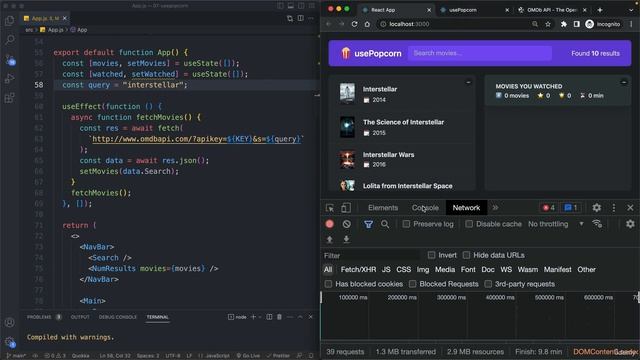Viewport: 640px width, 360px height.
Task: Toggle the Chrome side panel icon
Action: click(x=576, y=24)
